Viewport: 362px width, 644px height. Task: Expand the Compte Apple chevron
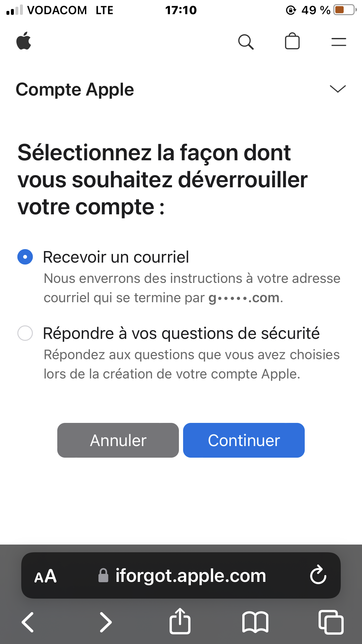338,89
